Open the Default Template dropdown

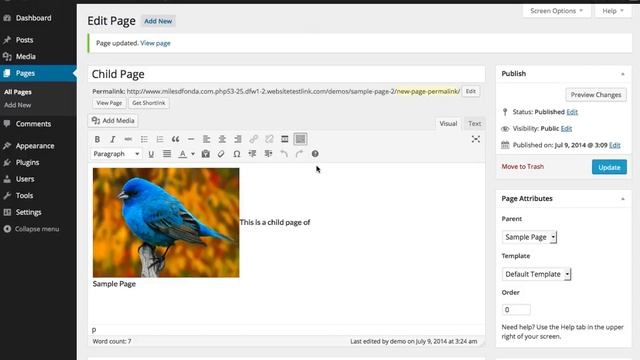(536, 274)
